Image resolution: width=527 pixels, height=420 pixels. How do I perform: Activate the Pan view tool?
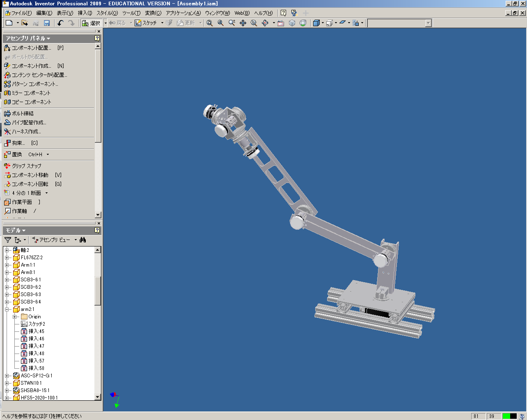click(243, 23)
